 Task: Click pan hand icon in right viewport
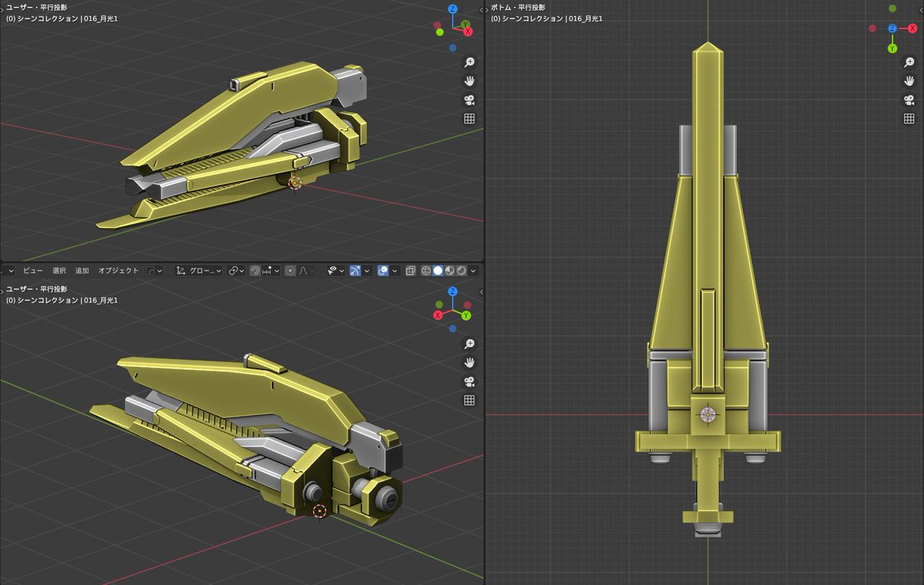909,81
